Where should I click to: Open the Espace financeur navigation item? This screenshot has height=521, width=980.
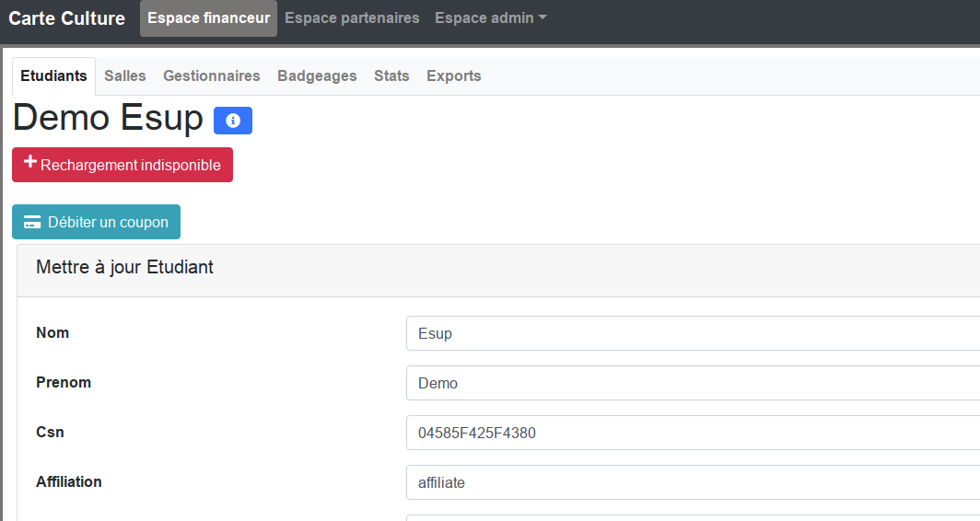208,18
